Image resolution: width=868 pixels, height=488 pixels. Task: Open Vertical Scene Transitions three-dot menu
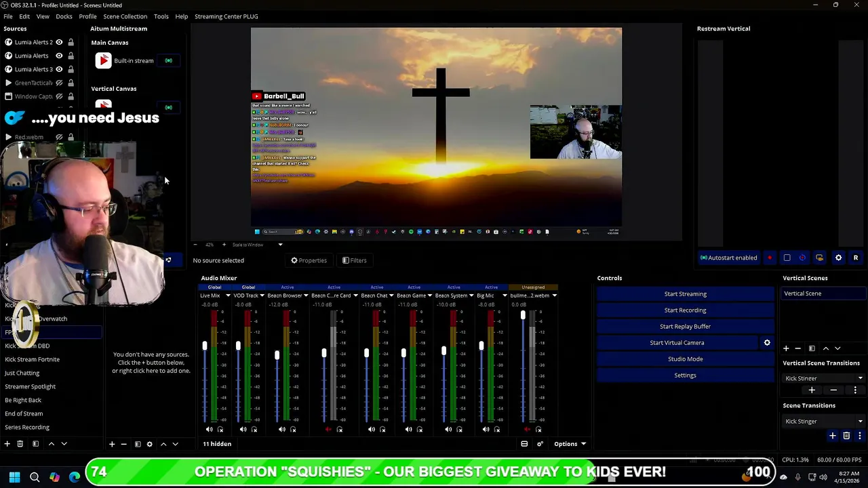coord(855,390)
